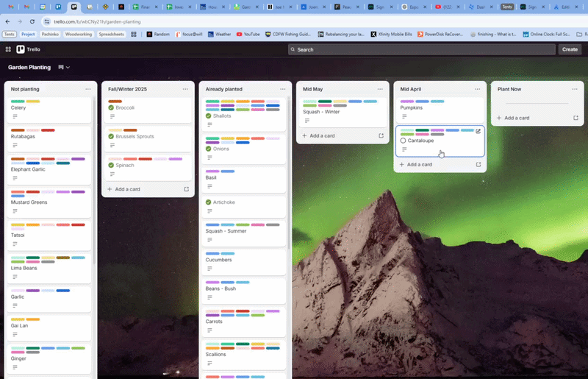Reload the page with browser refresh icon
Viewport: 588px width, 379px height.
(32, 22)
